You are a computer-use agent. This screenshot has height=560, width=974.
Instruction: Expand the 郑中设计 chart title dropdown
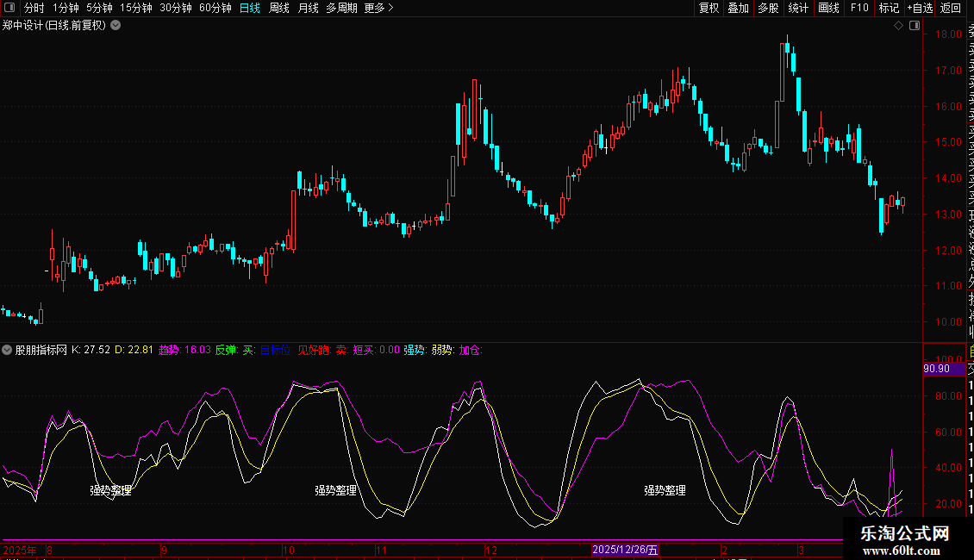click(x=116, y=25)
